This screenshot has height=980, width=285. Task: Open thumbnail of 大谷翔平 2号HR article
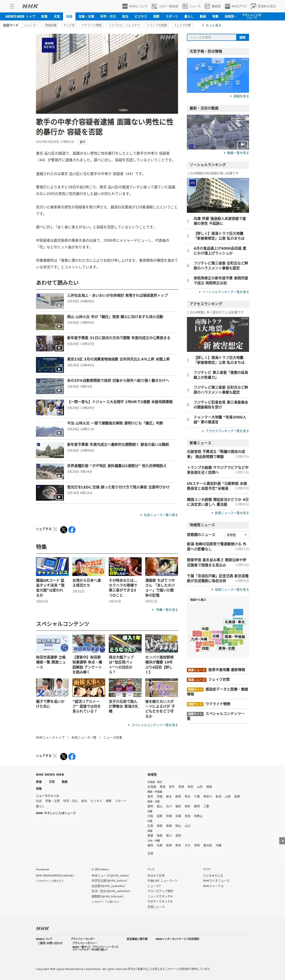[50, 407]
